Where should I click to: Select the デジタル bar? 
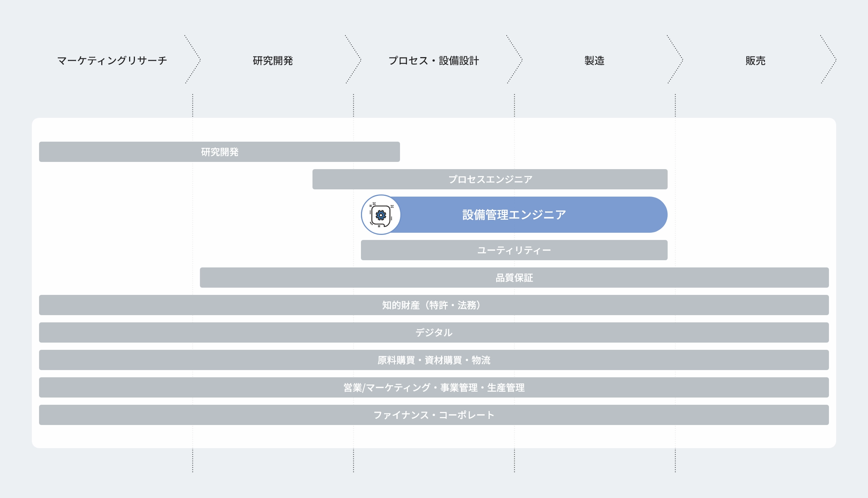434,332
